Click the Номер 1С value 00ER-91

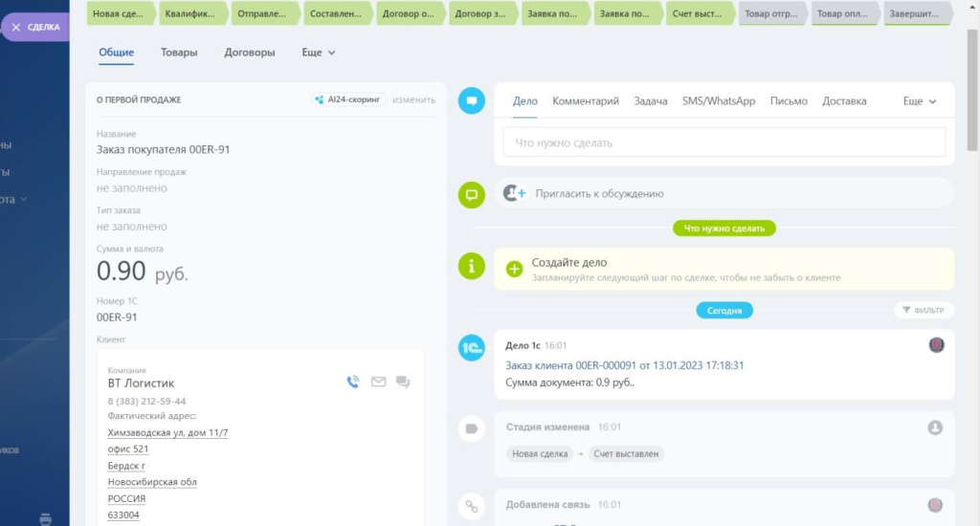coord(117,317)
